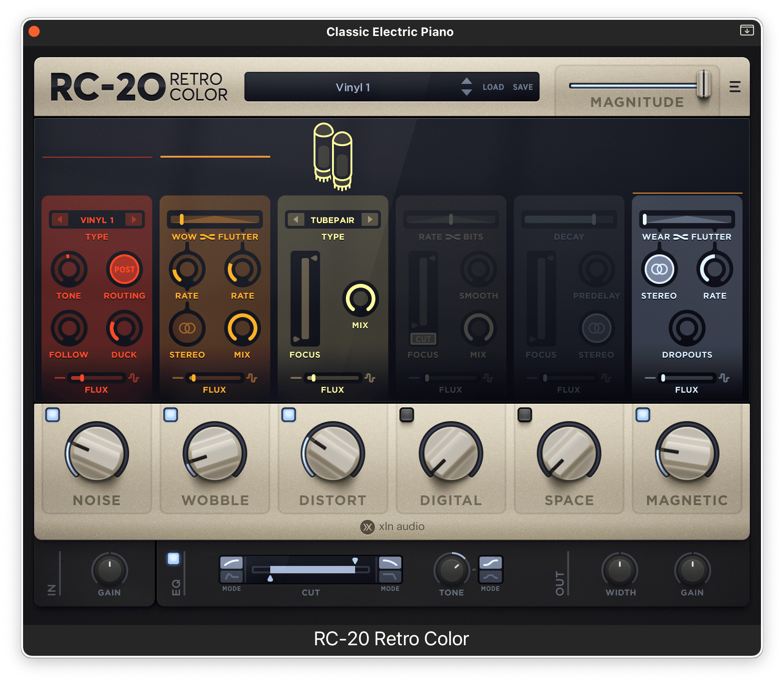
Task: Click the xln audio logo
Action: coord(392,527)
